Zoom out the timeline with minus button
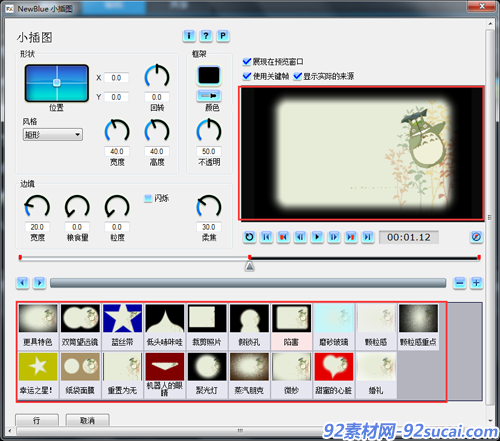This screenshot has width=500, height=441. [x=460, y=283]
